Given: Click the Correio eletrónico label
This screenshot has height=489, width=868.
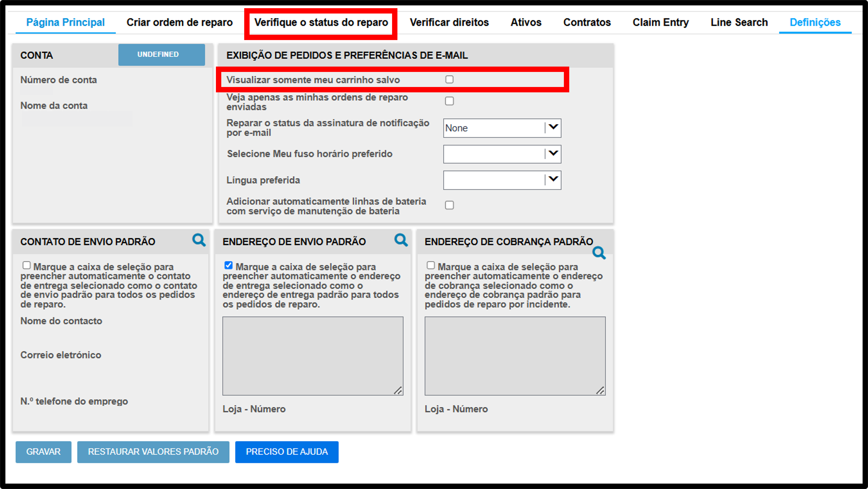Looking at the screenshot, I should [x=61, y=355].
